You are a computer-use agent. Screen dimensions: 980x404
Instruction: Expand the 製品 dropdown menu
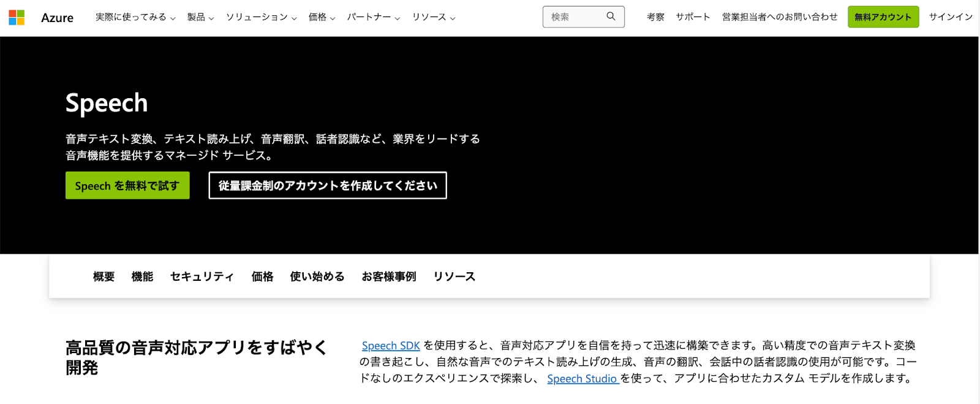click(x=200, y=17)
